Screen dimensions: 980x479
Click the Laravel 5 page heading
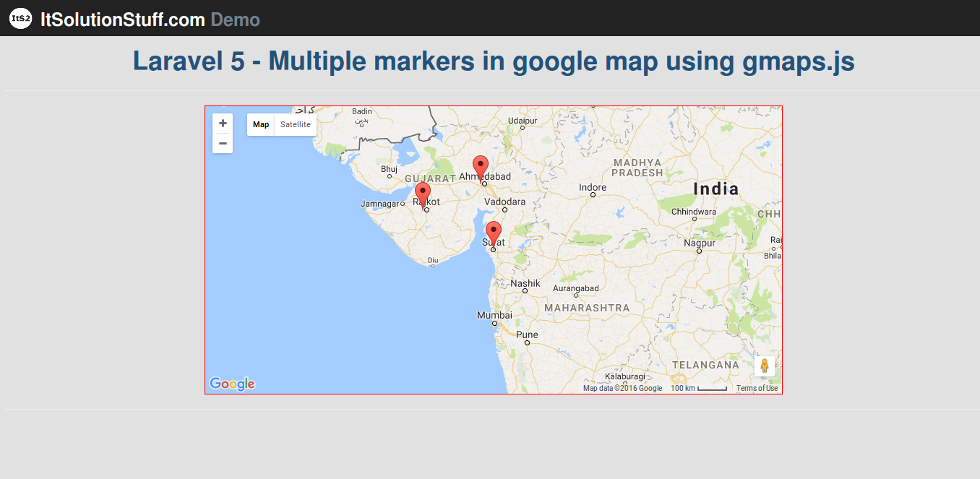click(494, 61)
